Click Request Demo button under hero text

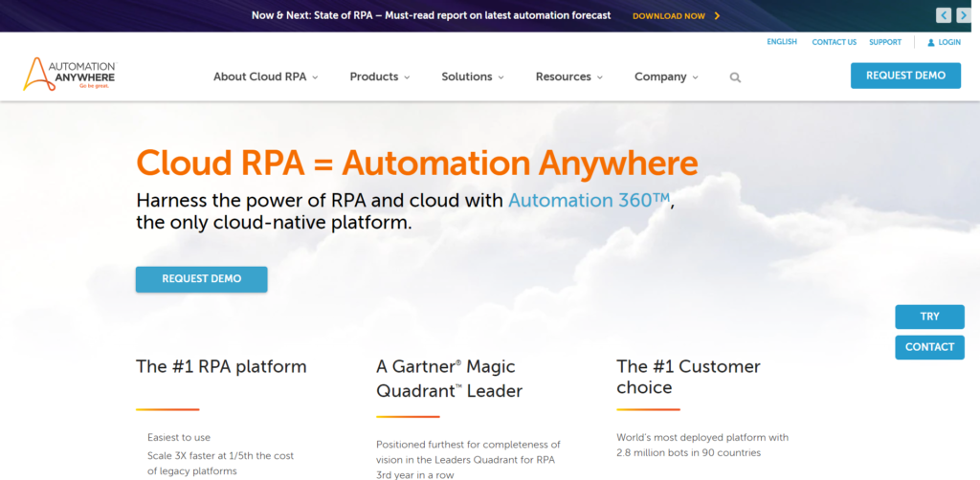[x=201, y=279]
